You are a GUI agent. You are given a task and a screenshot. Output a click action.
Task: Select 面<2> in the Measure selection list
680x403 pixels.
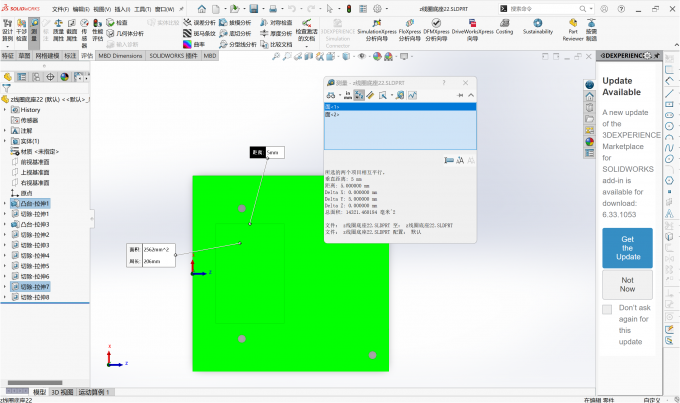(x=400, y=115)
